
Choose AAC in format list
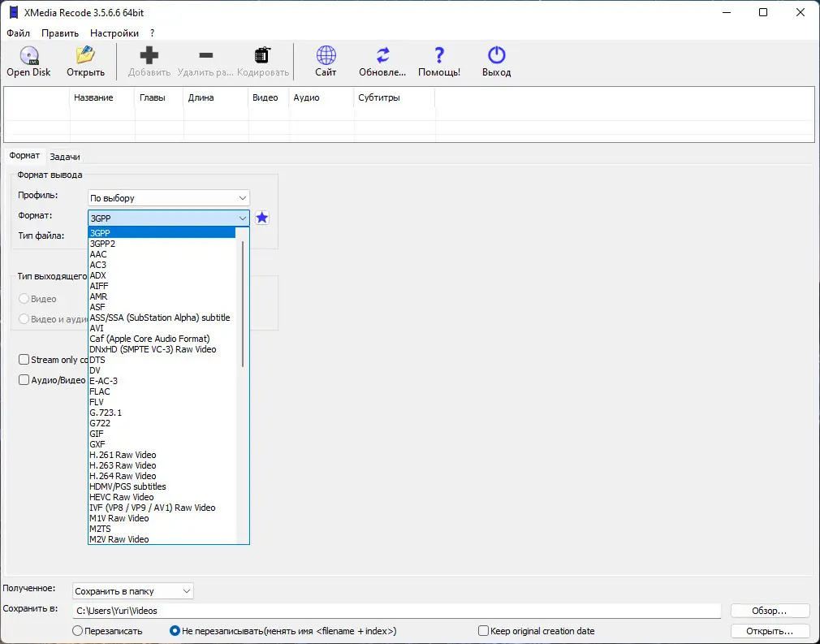click(x=162, y=254)
